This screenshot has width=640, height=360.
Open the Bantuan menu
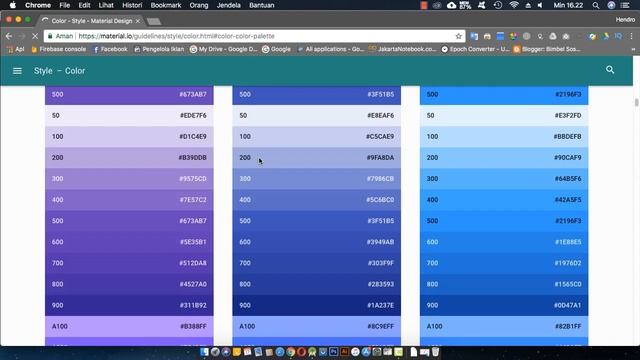262,5
